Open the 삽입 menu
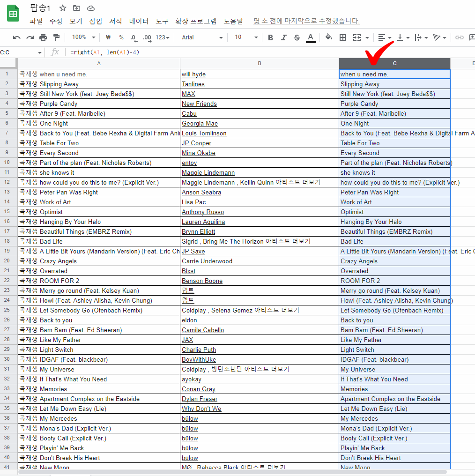This screenshot has height=476, width=475. (96, 21)
